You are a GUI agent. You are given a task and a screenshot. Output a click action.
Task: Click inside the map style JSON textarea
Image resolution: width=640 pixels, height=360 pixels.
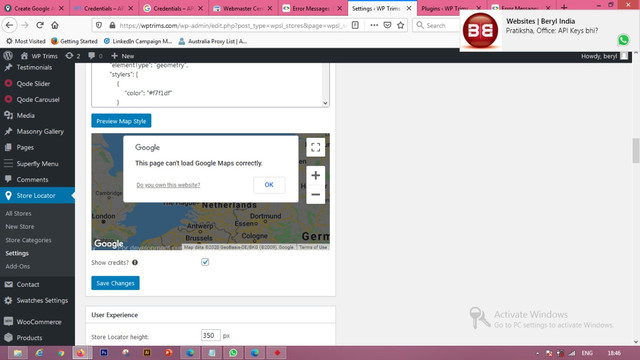tap(207, 85)
